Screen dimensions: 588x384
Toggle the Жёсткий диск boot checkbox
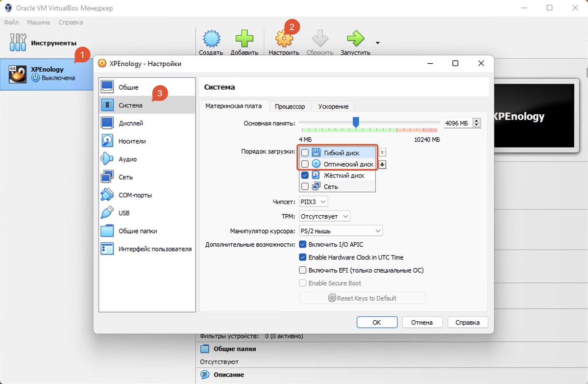[x=305, y=175]
